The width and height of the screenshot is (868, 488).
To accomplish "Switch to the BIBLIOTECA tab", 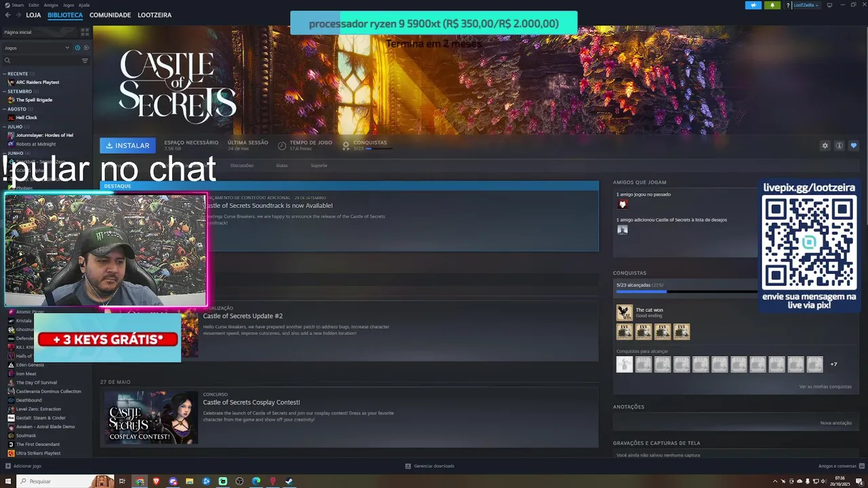I will pyautogui.click(x=65, y=15).
